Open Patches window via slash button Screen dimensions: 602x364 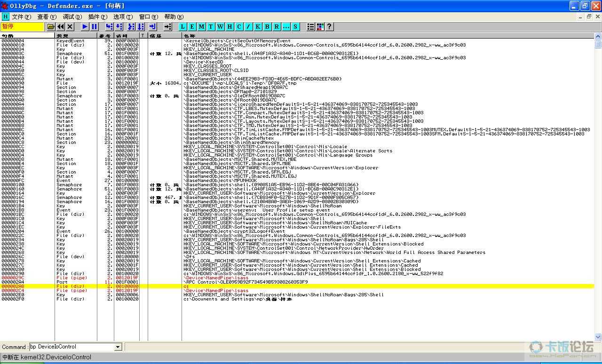pos(248,27)
